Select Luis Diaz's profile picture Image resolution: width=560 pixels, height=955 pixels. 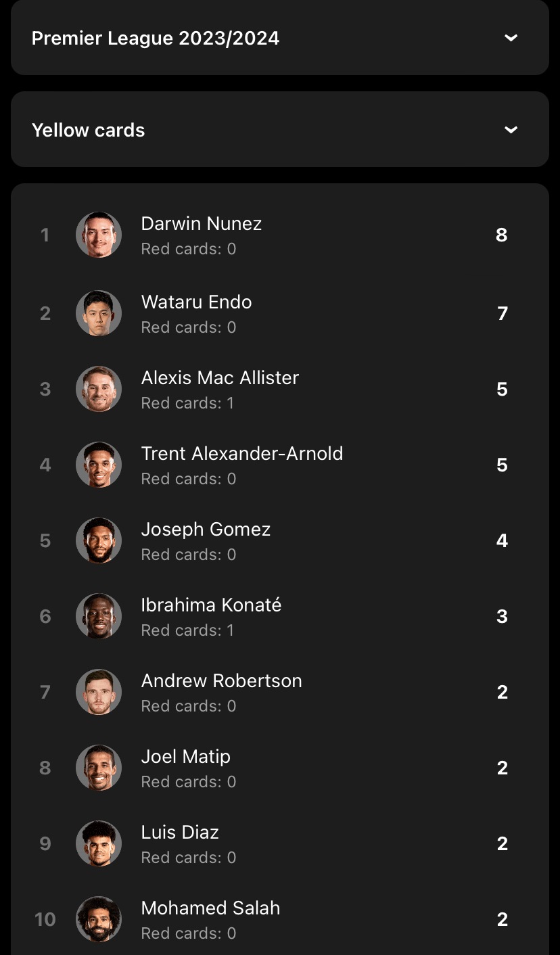pos(99,843)
